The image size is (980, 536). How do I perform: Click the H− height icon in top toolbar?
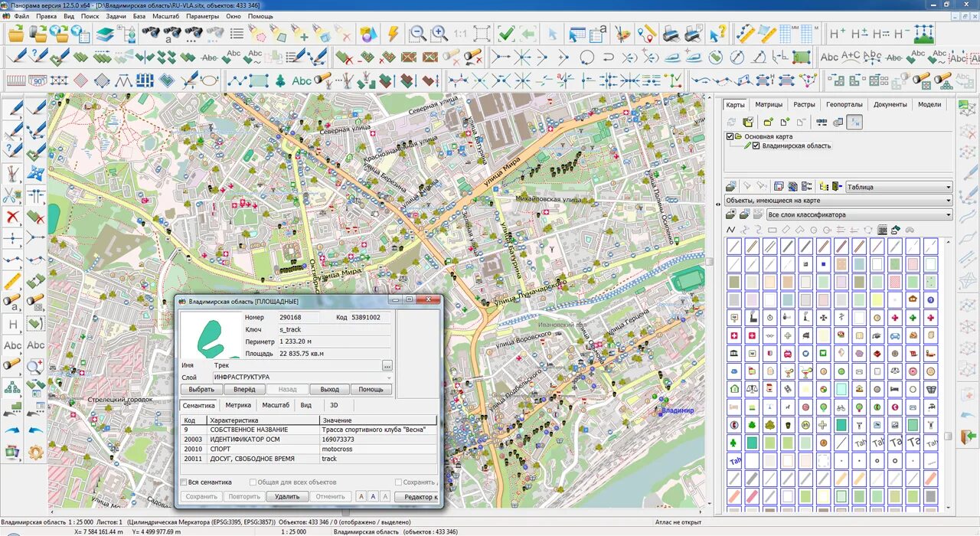click(902, 34)
